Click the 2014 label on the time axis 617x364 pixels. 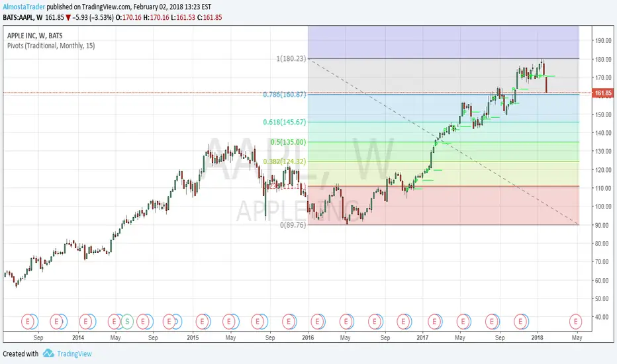tap(78, 338)
